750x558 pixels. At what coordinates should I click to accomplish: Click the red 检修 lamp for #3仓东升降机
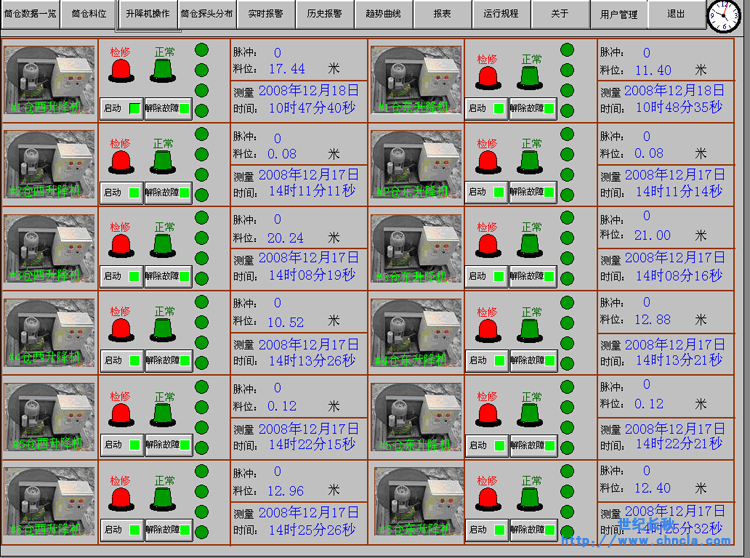pyautogui.click(x=488, y=246)
